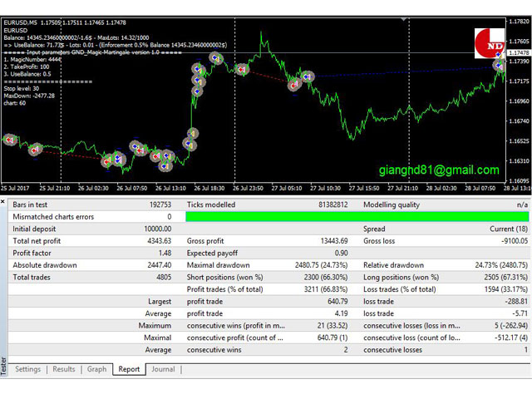Click the trade marker at chart's far left
Screen dimensions: 532x399
pyautogui.click(x=9, y=140)
